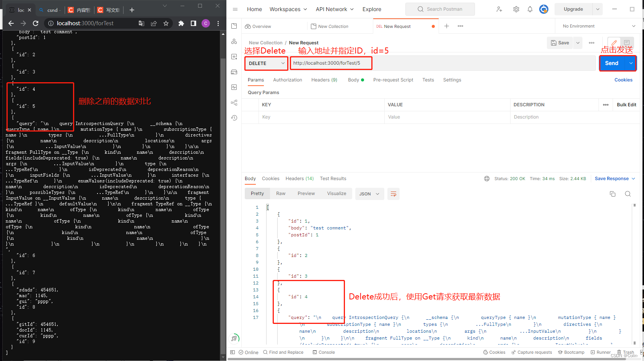Click Save request button
The height and width of the screenshot is (361, 644).
coord(560,43)
